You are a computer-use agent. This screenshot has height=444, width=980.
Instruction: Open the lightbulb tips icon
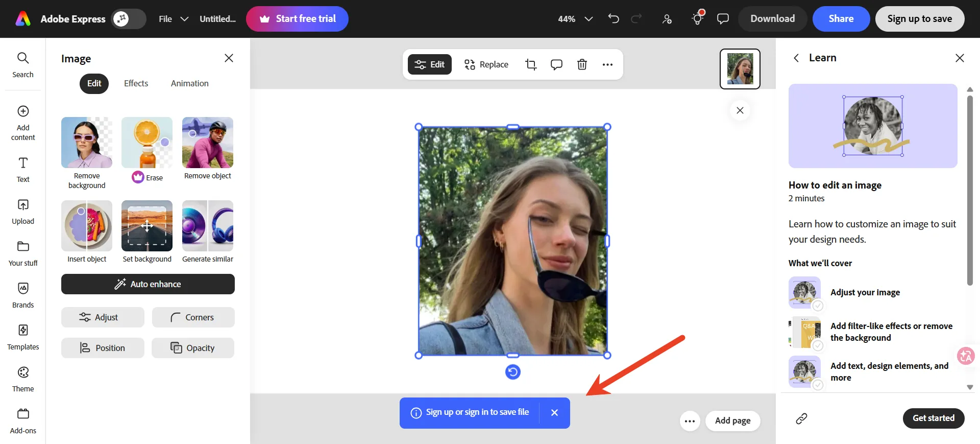click(x=697, y=18)
